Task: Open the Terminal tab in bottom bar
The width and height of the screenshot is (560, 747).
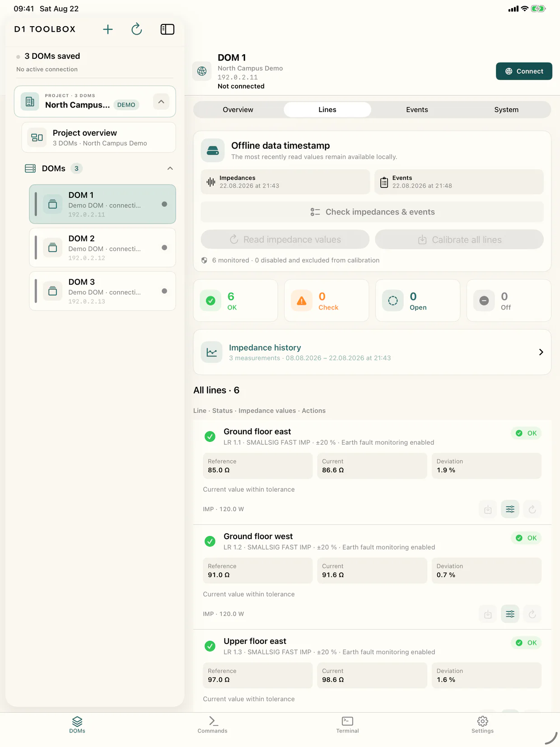Action: (347, 724)
